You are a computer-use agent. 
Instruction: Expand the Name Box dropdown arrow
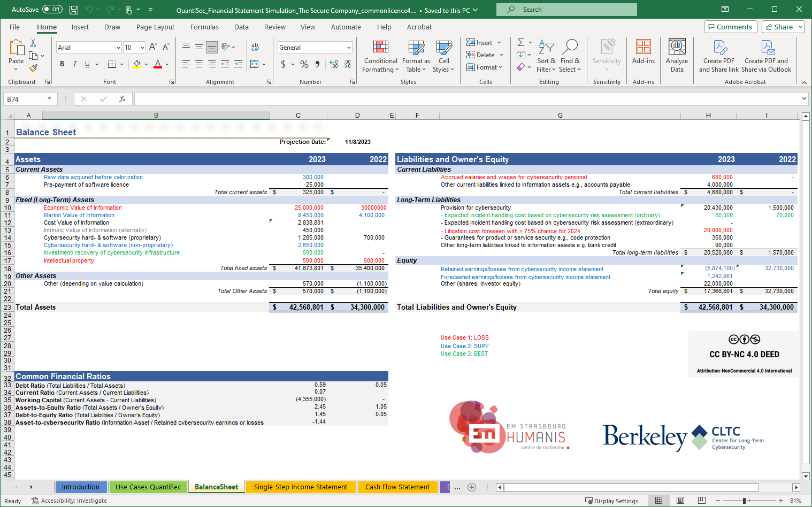coord(49,99)
